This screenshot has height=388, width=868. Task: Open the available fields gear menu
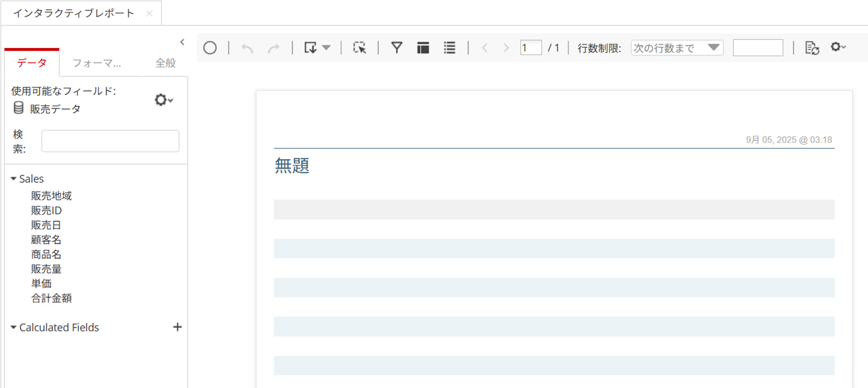(x=164, y=100)
